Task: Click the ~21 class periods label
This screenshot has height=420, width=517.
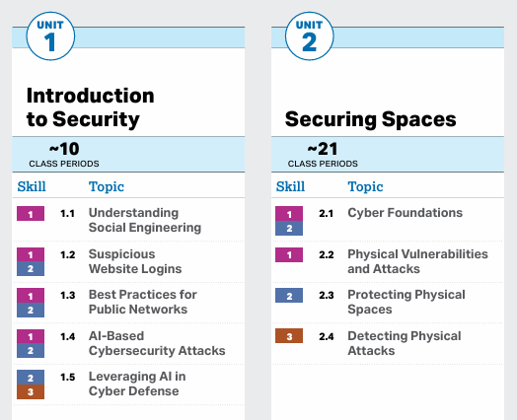Action: (323, 154)
